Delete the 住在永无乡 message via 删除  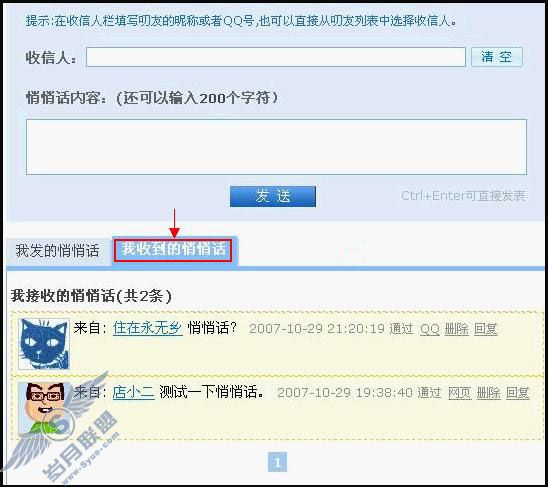click(456, 329)
